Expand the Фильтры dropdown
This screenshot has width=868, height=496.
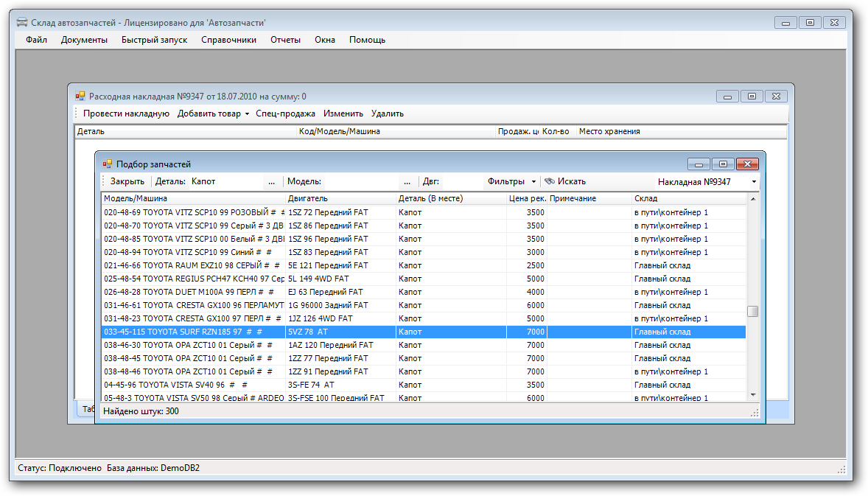coord(533,182)
